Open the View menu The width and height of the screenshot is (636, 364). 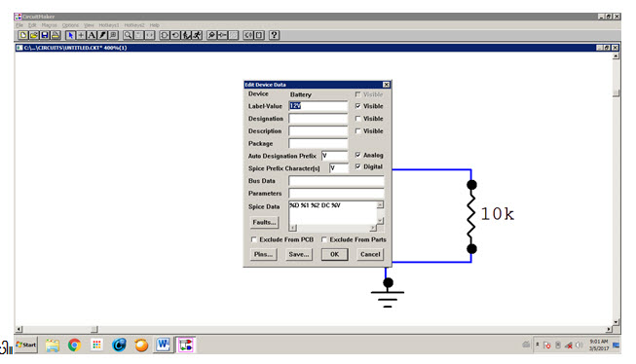[x=89, y=25]
